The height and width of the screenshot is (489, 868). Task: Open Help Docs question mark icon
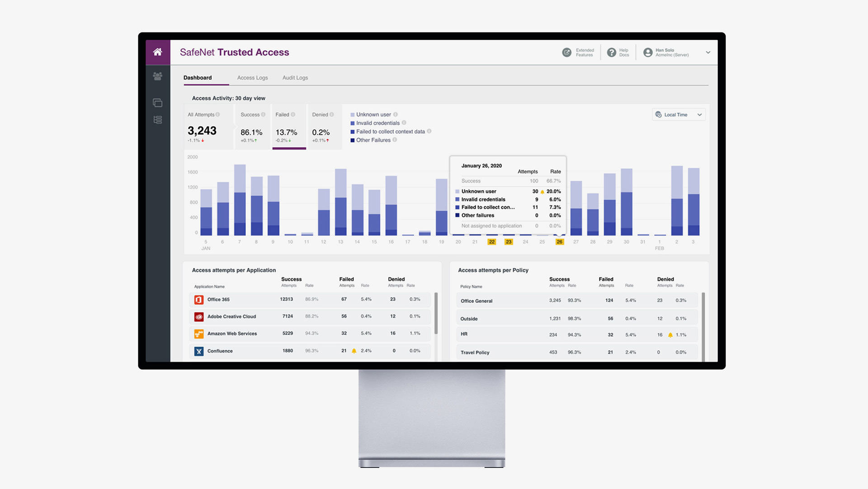click(x=611, y=52)
